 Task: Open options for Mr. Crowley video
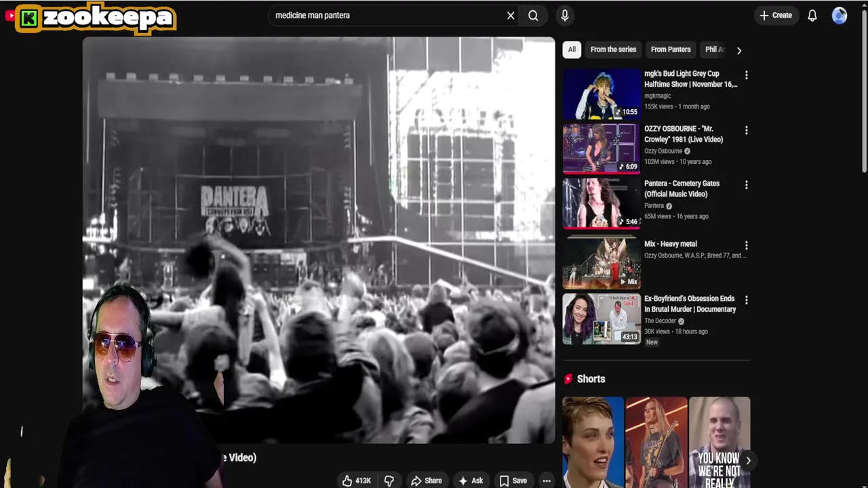click(x=746, y=130)
